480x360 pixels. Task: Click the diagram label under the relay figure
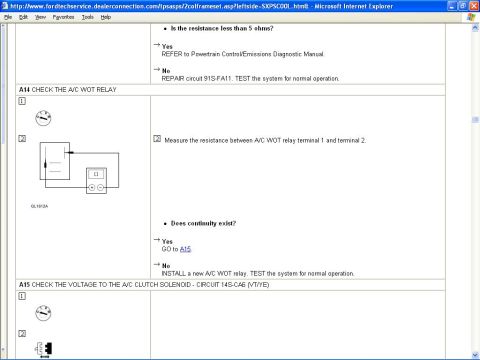click(x=39, y=206)
